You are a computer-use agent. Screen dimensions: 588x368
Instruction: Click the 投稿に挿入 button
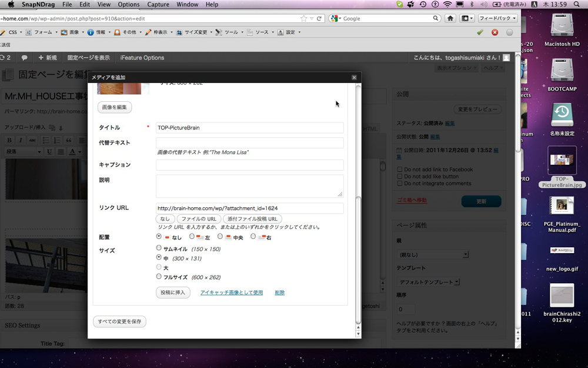point(173,293)
